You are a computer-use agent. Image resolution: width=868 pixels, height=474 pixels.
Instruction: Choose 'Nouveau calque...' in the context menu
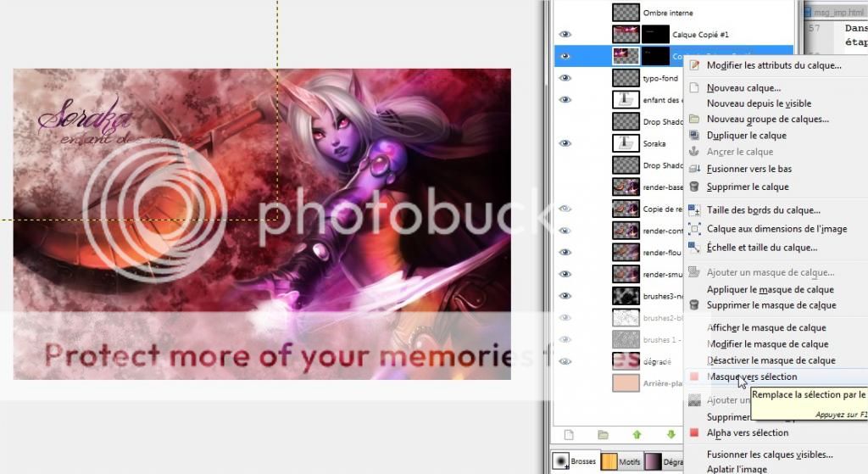[743, 88]
